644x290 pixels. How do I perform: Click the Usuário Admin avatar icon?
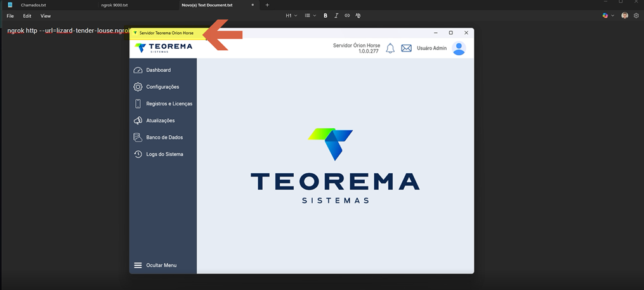(x=459, y=48)
